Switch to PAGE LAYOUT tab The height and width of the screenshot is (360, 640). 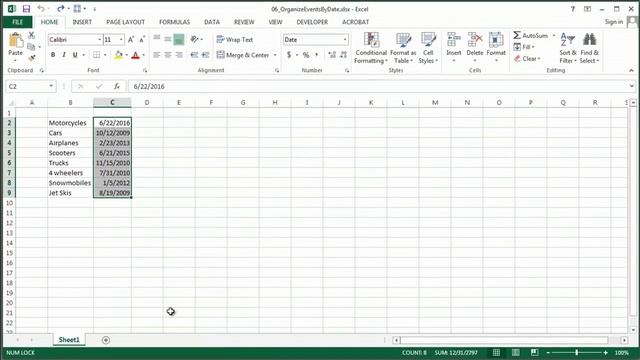coord(125,22)
